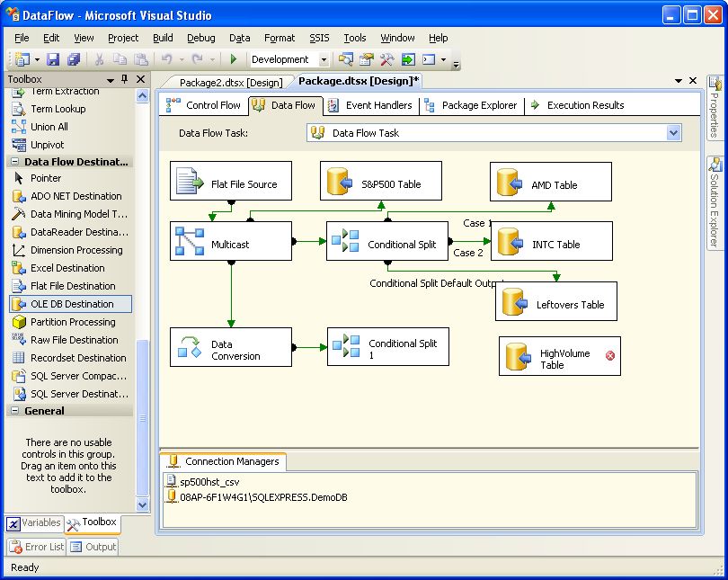Expand the Solution Explorer side panel

pos(715,202)
